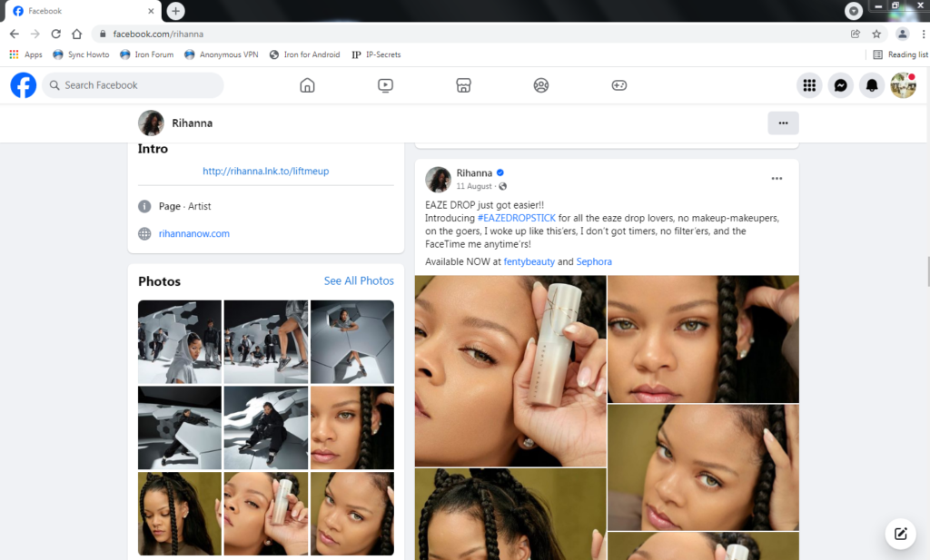Click the Facebook logo icon
The height and width of the screenshot is (560, 930).
coord(23,85)
